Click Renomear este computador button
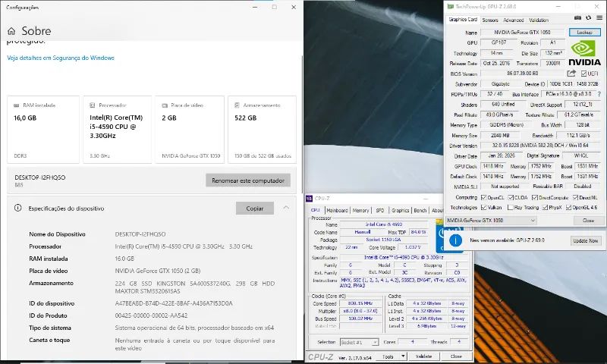 point(248,180)
